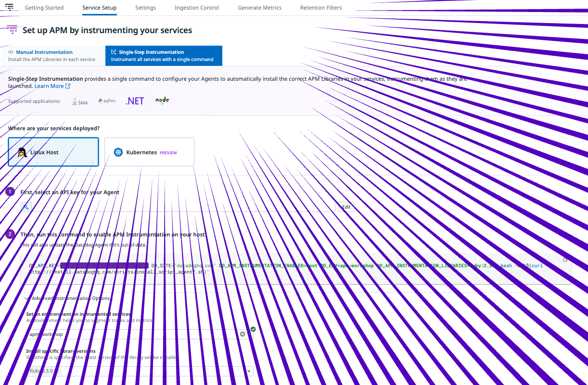
Task: Click into the API key selection field
Action: point(178,207)
